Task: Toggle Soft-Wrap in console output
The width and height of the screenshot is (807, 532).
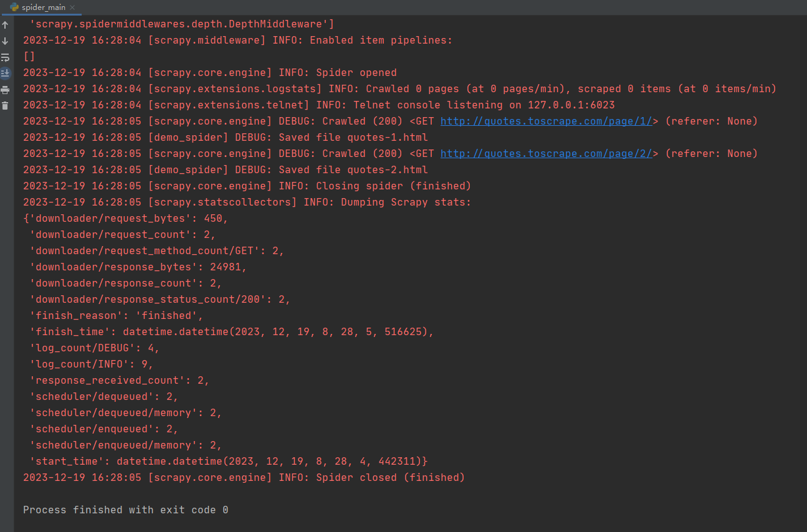Action: click(x=5, y=57)
